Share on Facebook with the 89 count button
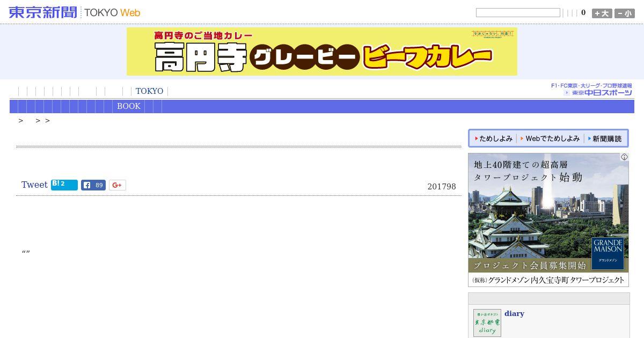The height and width of the screenshot is (338, 644). [93, 185]
